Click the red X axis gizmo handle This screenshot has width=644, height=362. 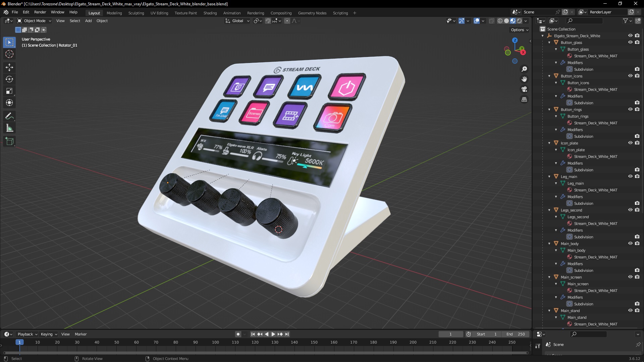(x=523, y=52)
